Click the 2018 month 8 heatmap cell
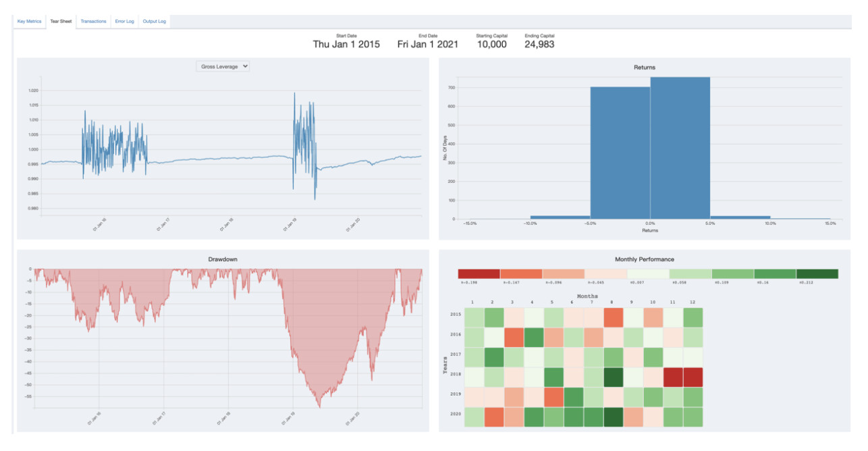 [x=613, y=377]
